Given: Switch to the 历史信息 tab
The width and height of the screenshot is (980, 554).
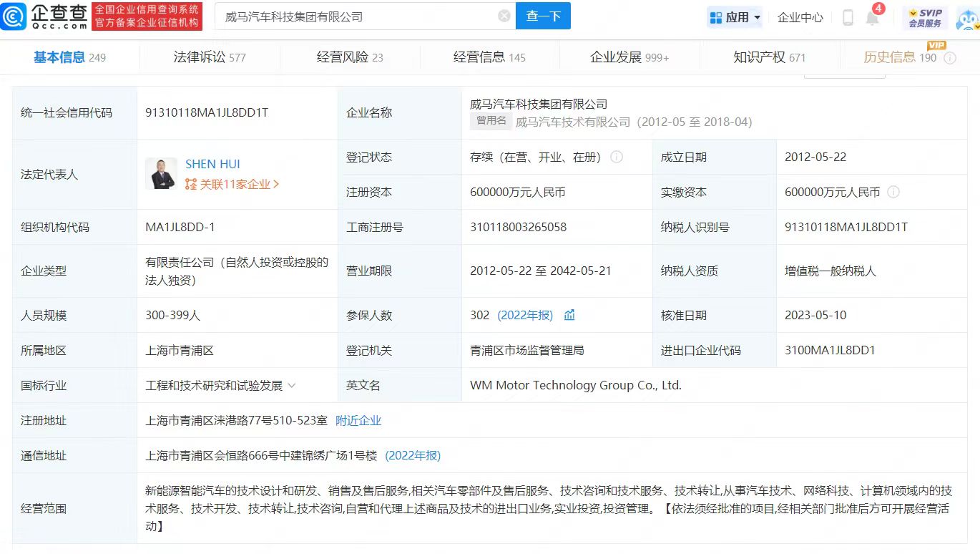Looking at the screenshot, I should 900,57.
